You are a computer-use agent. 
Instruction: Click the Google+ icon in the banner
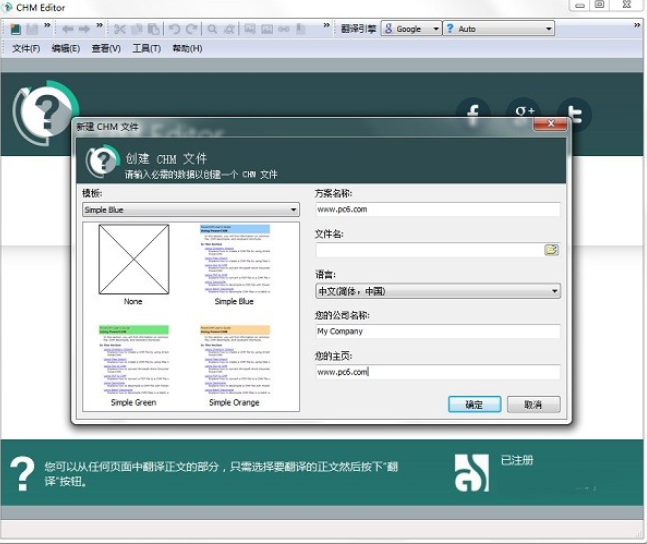523,111
